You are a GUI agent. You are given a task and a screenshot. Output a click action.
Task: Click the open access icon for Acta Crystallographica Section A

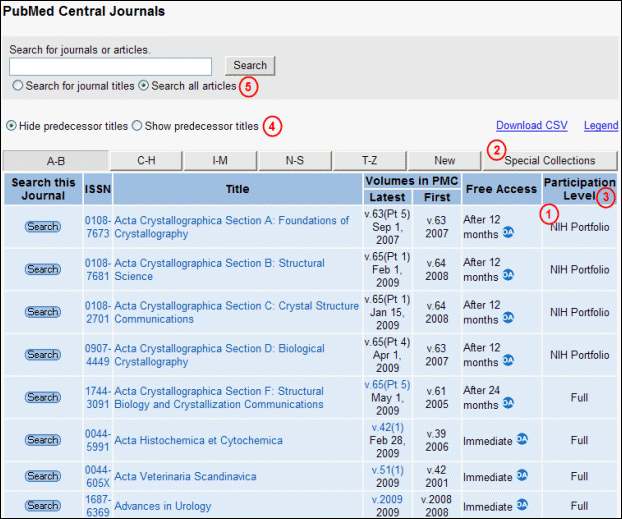click(x=507, y=233)
